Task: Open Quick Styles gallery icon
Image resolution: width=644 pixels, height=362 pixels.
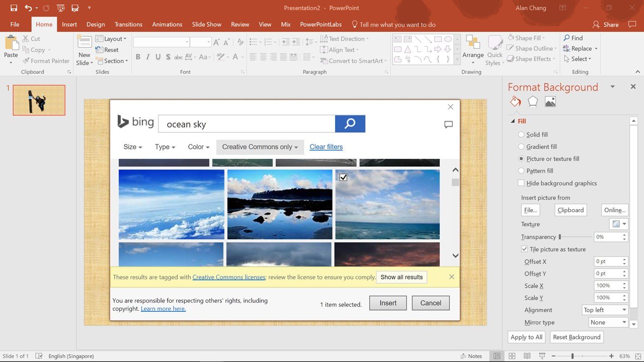Action: pyautogui.click(x=495, y=43)
